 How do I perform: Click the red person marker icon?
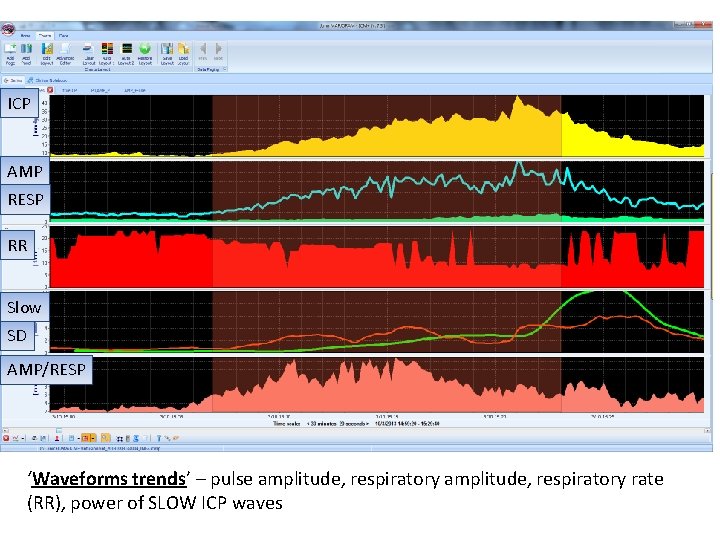pos(57,439)
